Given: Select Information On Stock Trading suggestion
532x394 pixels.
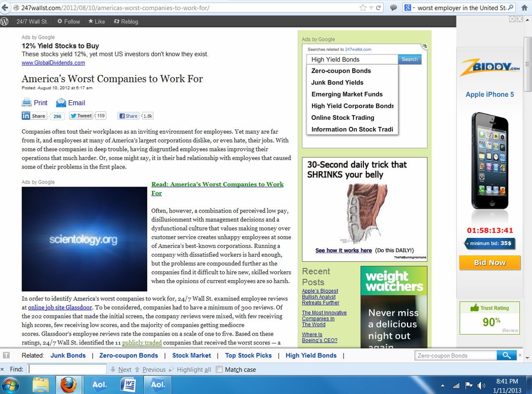Looking at the screenshot, I should tap(352, 129).
